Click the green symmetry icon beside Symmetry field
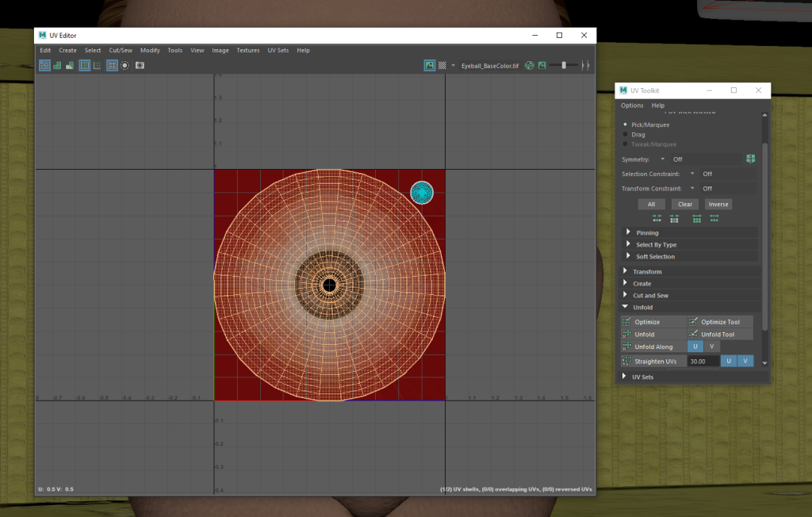The image size is (812, 517). 750,159
